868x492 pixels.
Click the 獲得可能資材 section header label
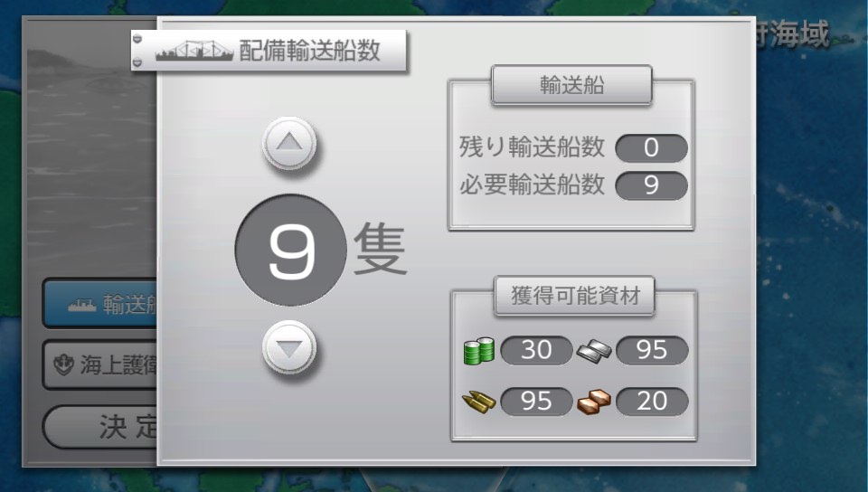575,296
